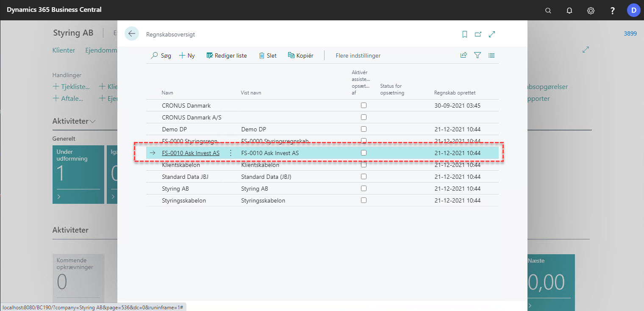Open the Klienter menu in the background page
Image resolution: width=644 pixels, height=311 pixels.
tap(64, 50)
